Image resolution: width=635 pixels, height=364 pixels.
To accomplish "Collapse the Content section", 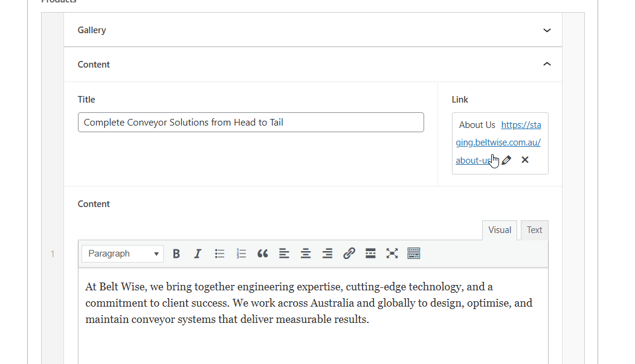I will pyautogui.click(x=547, y=64).
